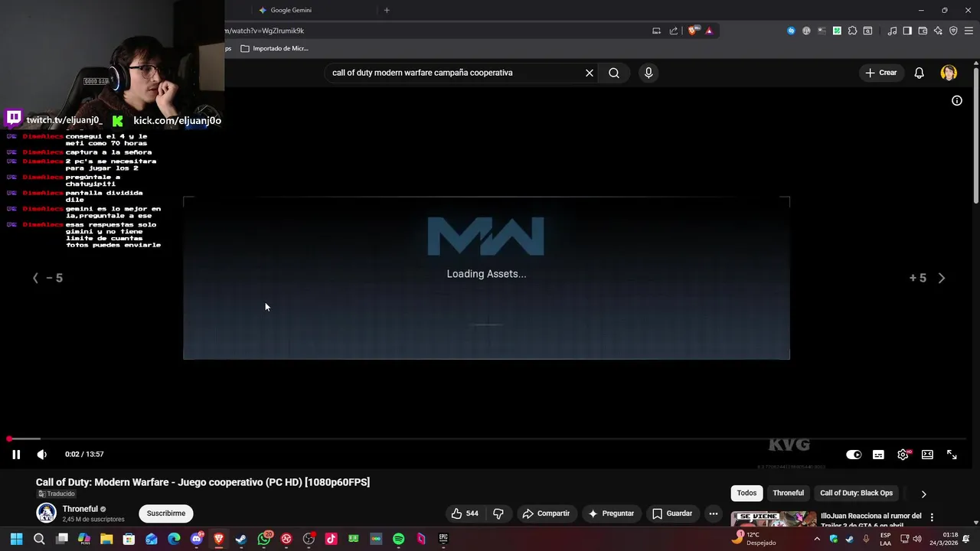This screenshot has height=551, width=980.
Task: Expand the system tray hidden icons
Action: coord(817,539)
